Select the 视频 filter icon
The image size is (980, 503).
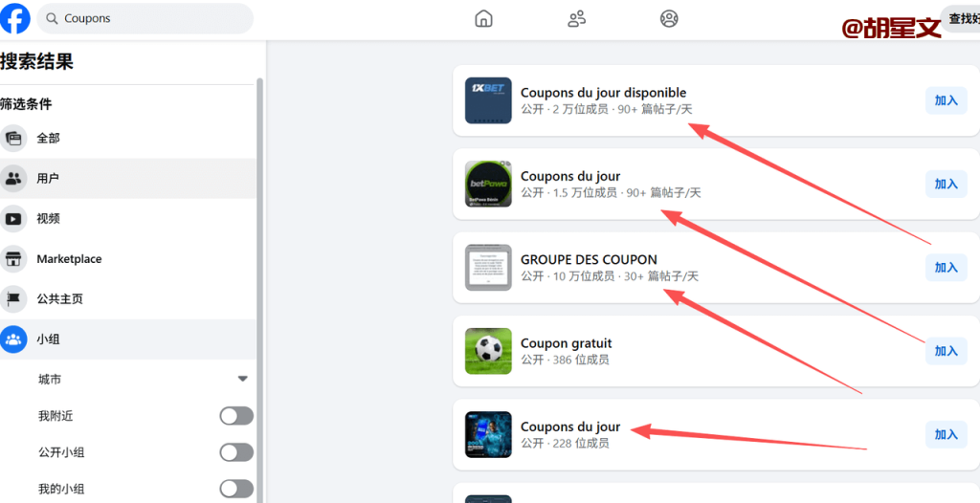click(x=13, y=219)
